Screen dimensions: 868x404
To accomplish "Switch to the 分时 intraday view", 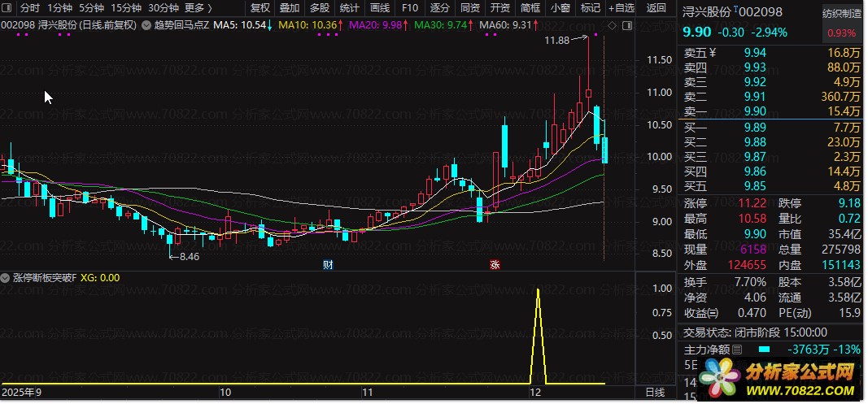I will coord(29,8).
